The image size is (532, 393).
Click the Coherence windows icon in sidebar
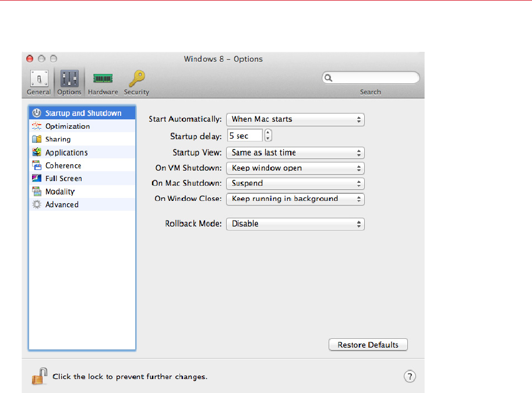[37, 165]
